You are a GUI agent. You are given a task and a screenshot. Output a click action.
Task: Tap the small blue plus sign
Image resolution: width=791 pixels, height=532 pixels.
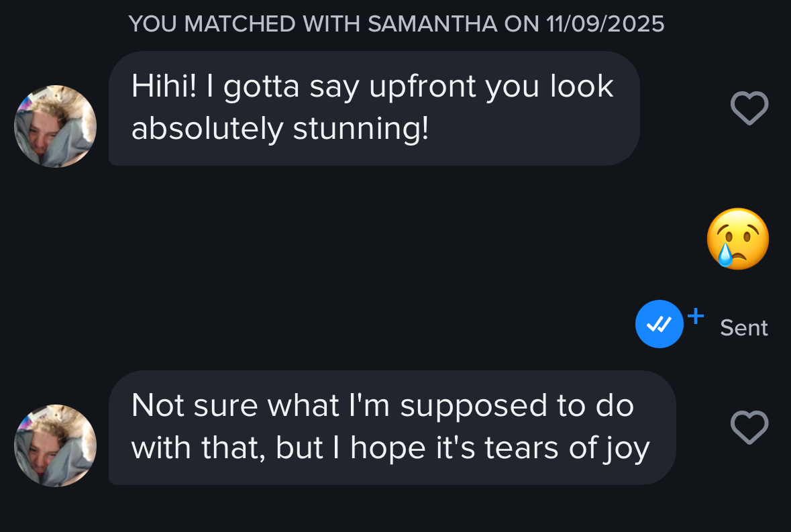[696, 316]
